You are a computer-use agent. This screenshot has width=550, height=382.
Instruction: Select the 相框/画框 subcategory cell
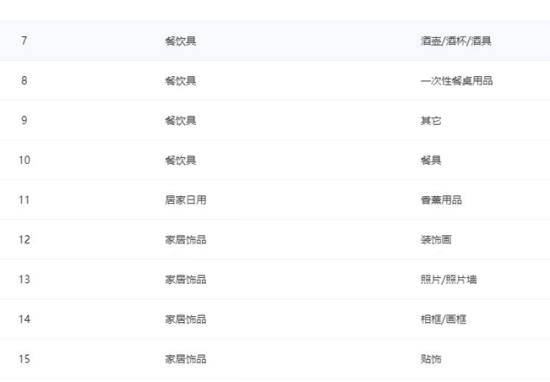click(x=443, y=319)
